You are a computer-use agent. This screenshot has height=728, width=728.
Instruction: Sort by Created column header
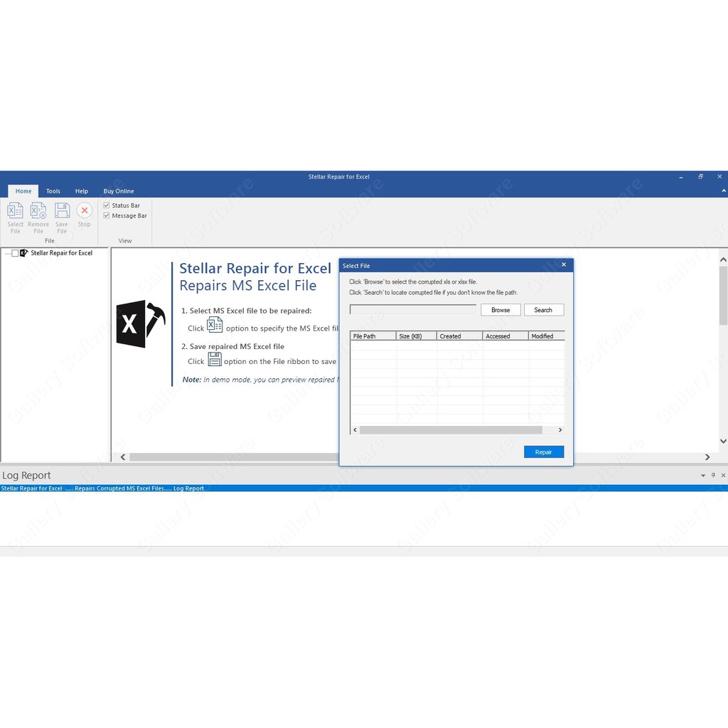(x=460, y=336)
